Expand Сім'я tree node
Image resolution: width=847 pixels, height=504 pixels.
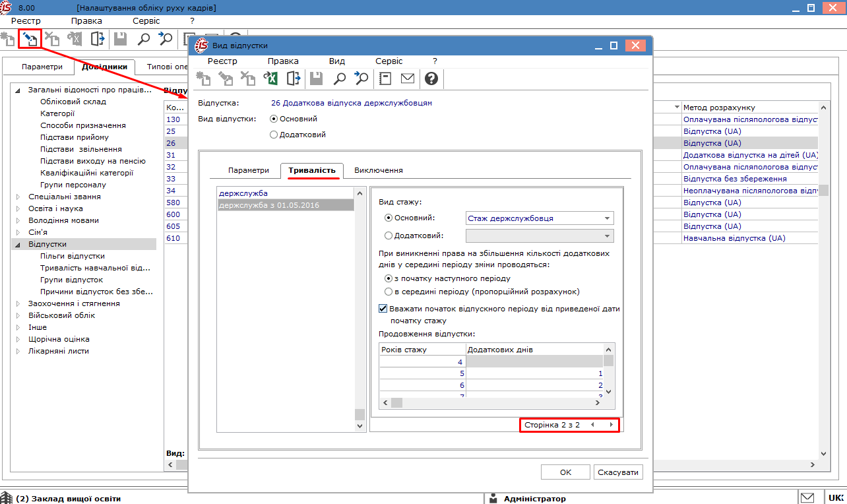point(18,232)
